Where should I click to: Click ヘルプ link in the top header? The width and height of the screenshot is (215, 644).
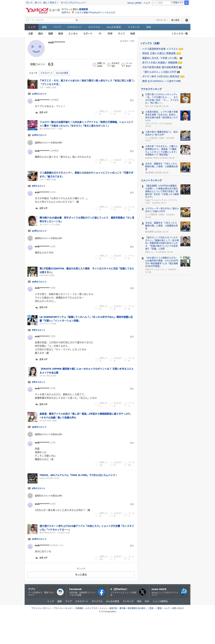click(x=147, y=3)
